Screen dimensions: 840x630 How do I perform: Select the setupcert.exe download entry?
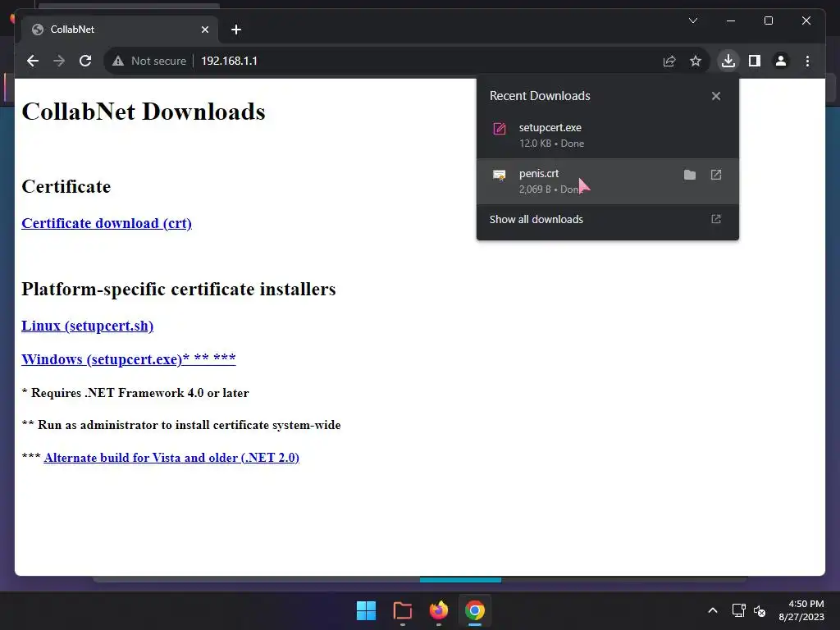[x=608, y=135]
